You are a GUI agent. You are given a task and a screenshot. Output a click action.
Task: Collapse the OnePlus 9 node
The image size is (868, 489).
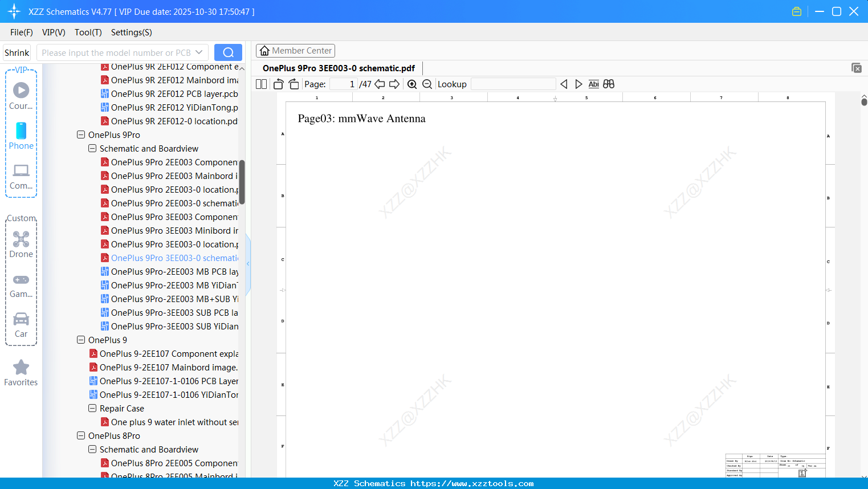coord(81,340)
